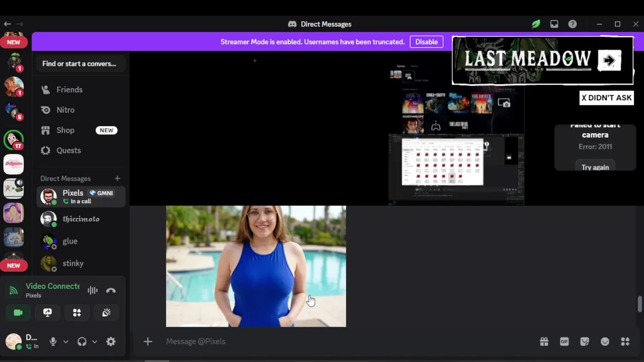
Task: Open the Inbox icon in title bar
Action: point(554,24)
